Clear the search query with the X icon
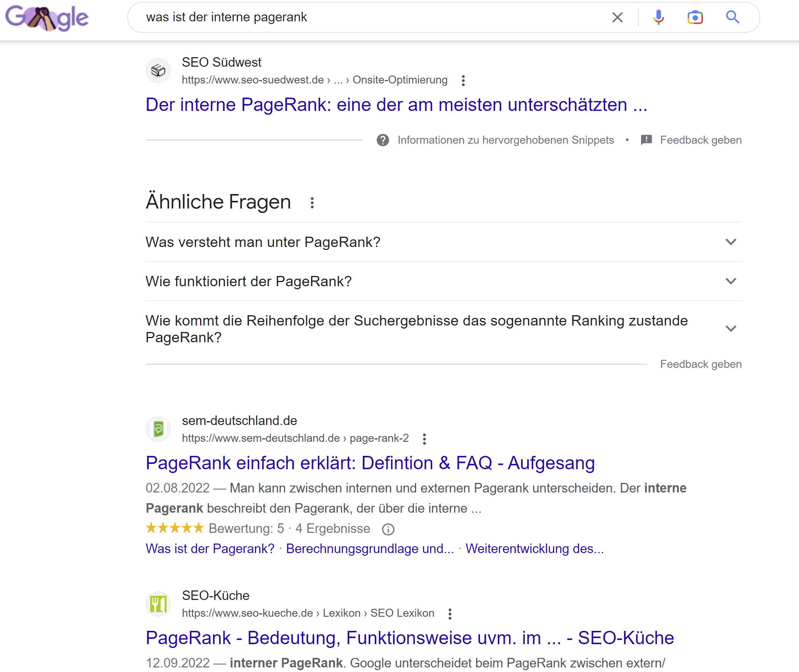 pos(617,17)
